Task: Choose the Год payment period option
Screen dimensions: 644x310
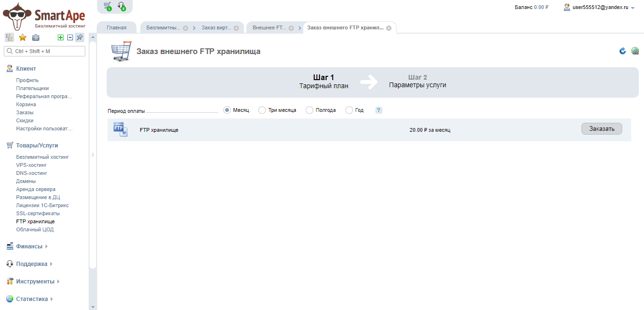Action: point(349,110)
